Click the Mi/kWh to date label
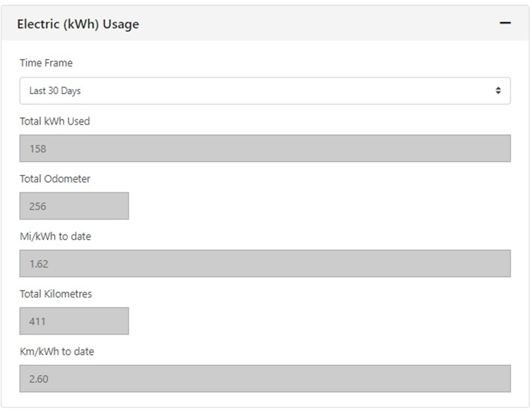 [56, 236]
